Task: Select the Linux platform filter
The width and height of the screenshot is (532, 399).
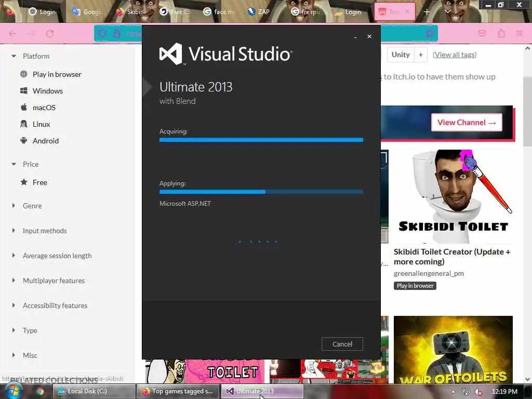Action: coord(42,124)
